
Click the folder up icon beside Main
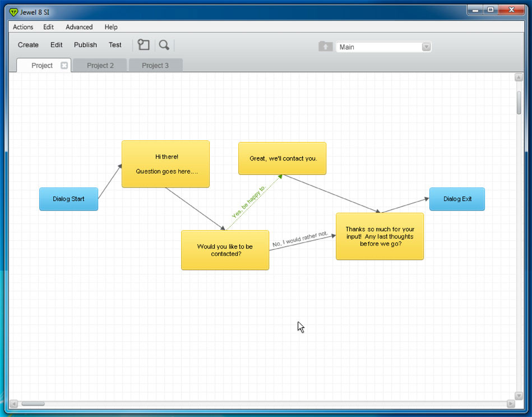325,47
